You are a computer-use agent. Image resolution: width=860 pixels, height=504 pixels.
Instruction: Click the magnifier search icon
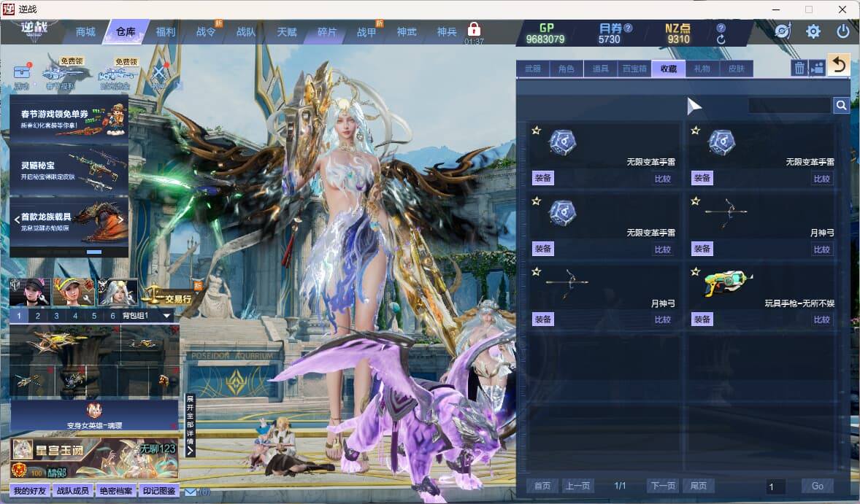coord(841,105)
